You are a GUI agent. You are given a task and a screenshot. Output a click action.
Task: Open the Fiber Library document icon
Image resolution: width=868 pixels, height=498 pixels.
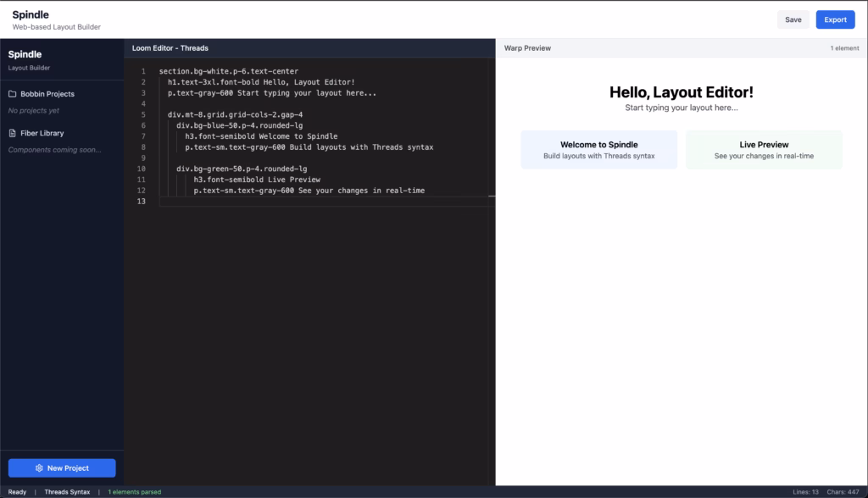tap(14, 133)
